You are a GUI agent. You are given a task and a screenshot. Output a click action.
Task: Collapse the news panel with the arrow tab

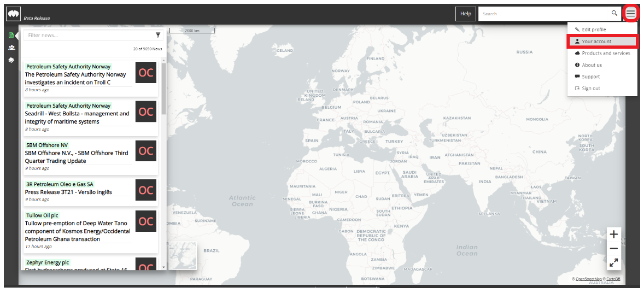click(x=17, y=36)
